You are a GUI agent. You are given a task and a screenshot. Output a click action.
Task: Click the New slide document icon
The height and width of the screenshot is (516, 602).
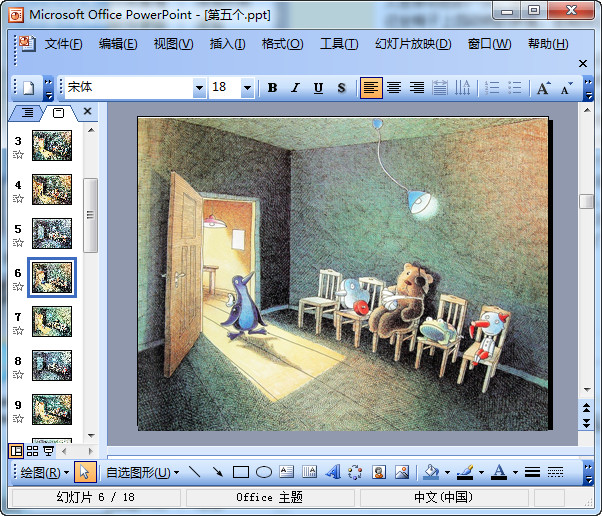29,88
